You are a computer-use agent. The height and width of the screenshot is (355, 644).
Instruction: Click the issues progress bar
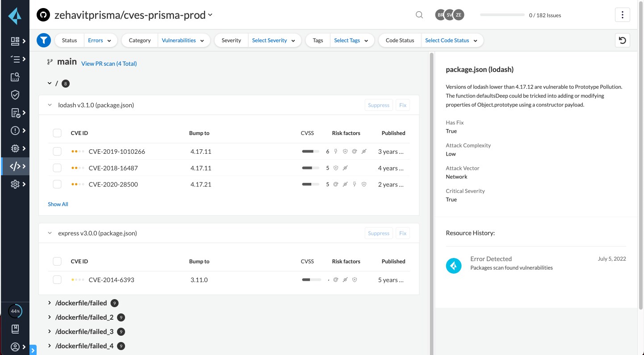tap(502, 15)
